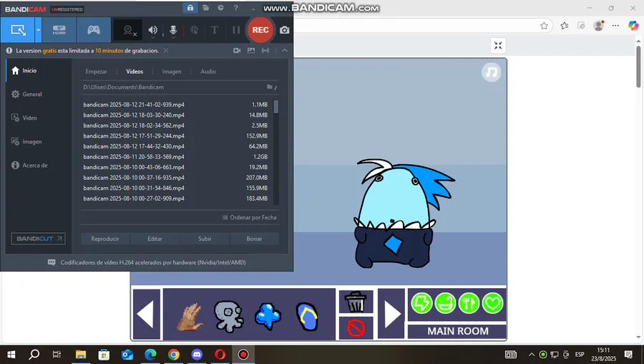Toggle the mouse click effect icon
644x364 pixels.
tap(194, 30)
